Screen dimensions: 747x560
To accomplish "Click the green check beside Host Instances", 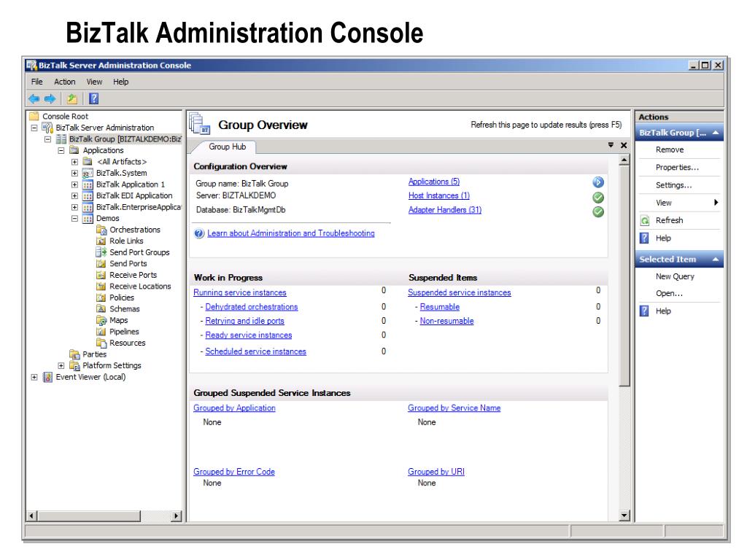I will (598, 198).
